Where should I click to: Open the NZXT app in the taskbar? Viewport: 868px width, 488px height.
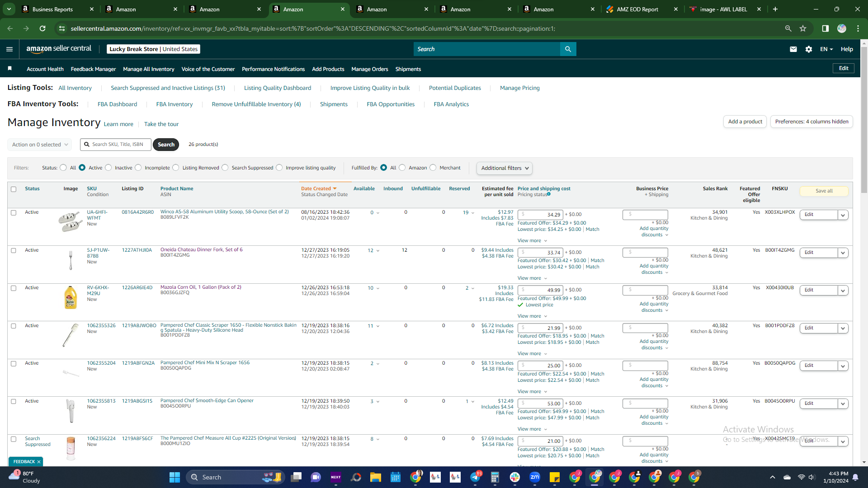click(336, 477)
